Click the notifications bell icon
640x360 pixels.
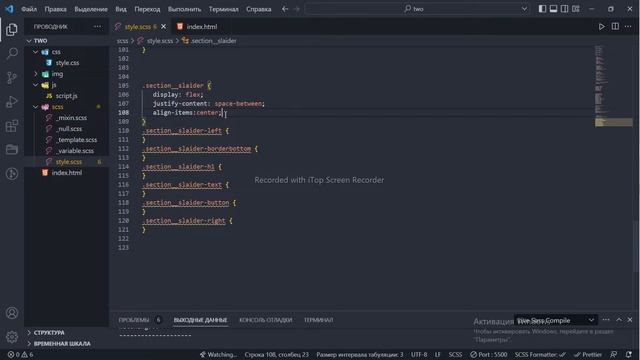(x=629, y=355)
